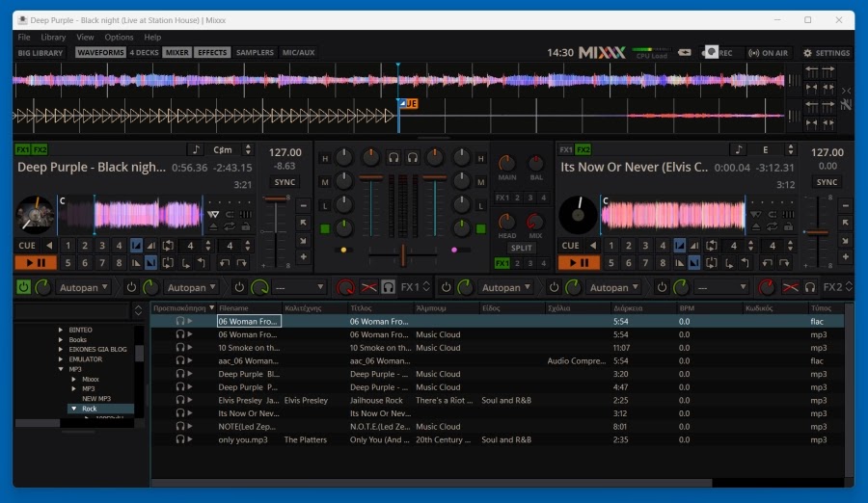Disable FX1 assignment on deck 1
Image resolution: width=868 pixels, height=503 pixels.
[23, 149]
